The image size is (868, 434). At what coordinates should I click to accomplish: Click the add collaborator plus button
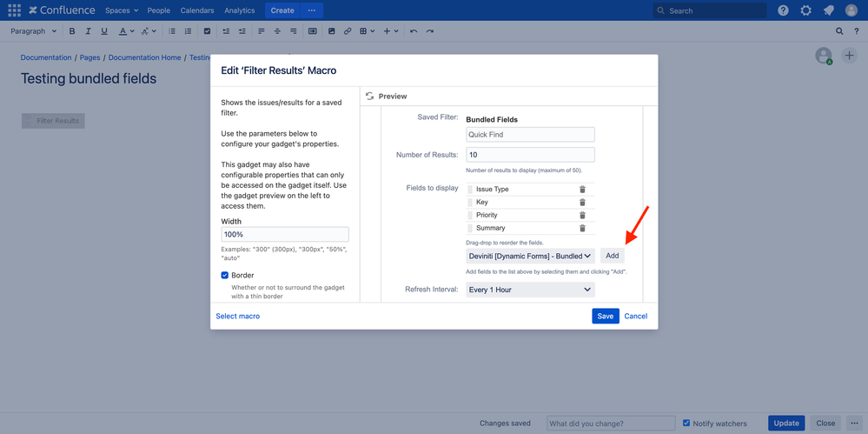(x=849, y=56)
